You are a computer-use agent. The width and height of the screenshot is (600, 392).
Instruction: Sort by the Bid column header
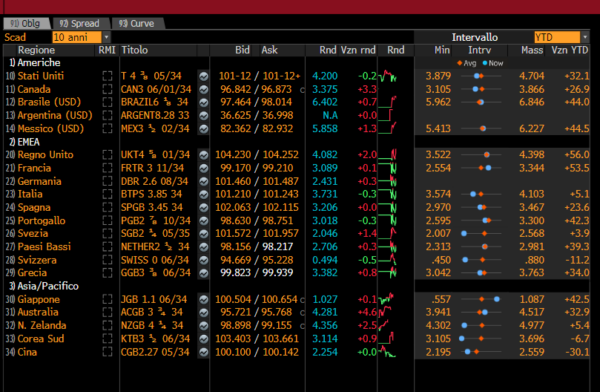(242, 50)
